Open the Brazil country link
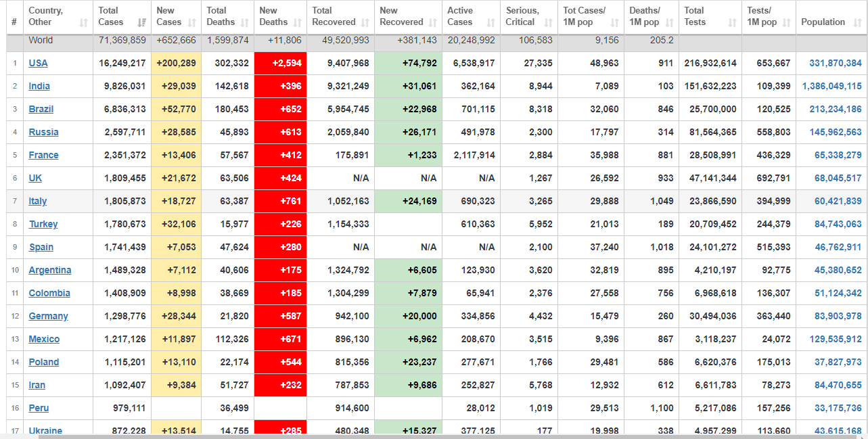The width and height of the screenshot is (868, 439). click(x=41, y=109)
